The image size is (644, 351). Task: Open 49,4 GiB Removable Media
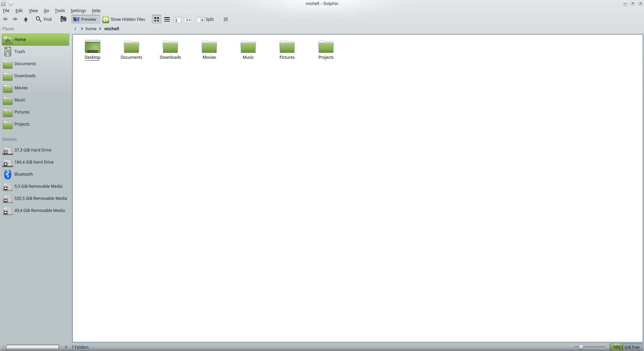pos(35,211)
